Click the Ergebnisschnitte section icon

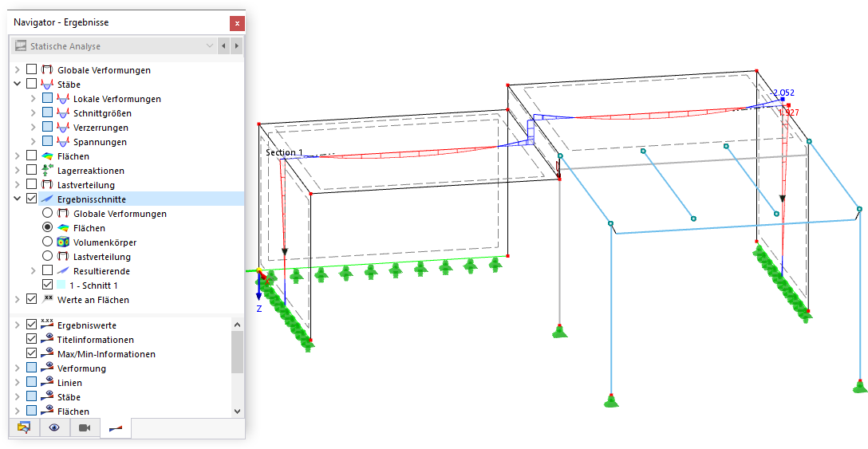47,199
